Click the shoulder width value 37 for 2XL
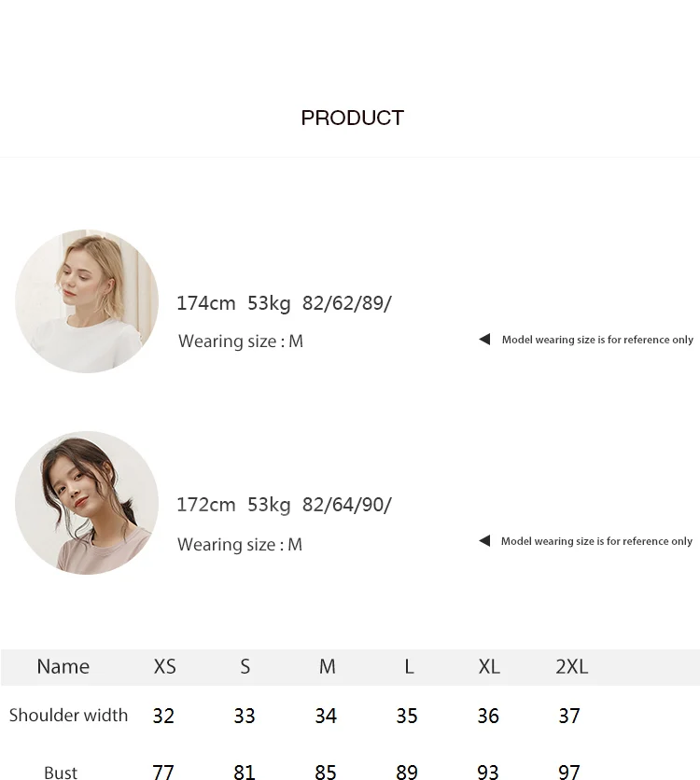 [x=569, y=716]
